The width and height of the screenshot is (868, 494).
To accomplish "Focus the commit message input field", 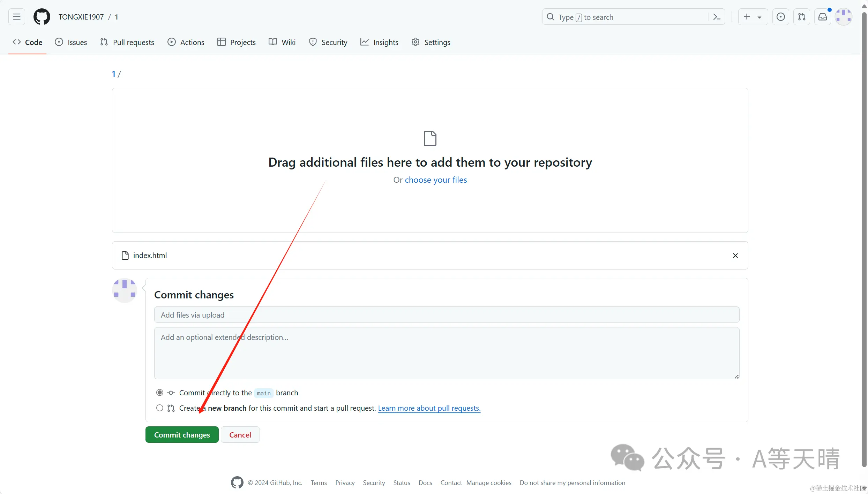I will (x=447, y=315).
